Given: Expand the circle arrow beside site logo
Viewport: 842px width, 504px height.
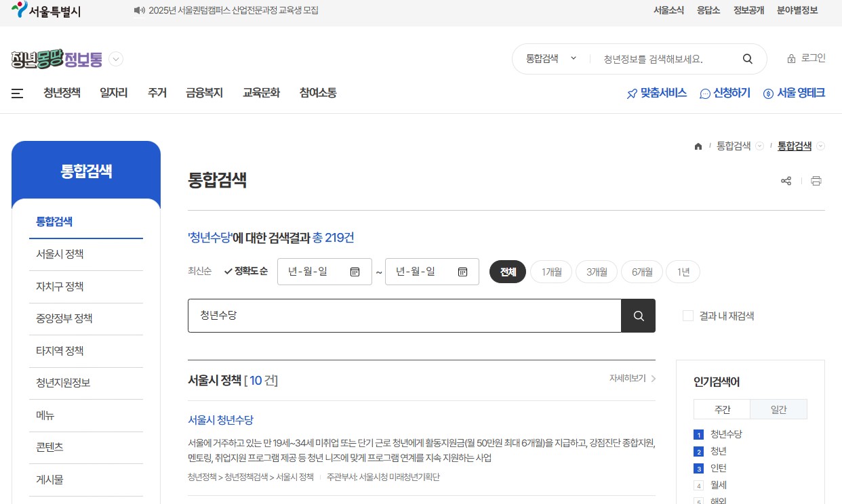Looking at the screenshot, I should point(116,60).
